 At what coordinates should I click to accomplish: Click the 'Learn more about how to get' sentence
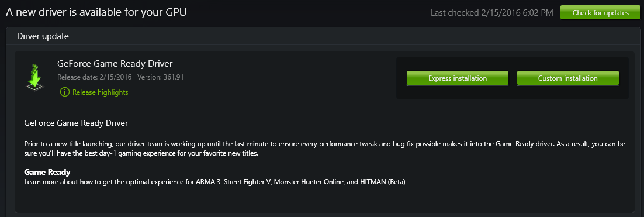tap(215, 182)
